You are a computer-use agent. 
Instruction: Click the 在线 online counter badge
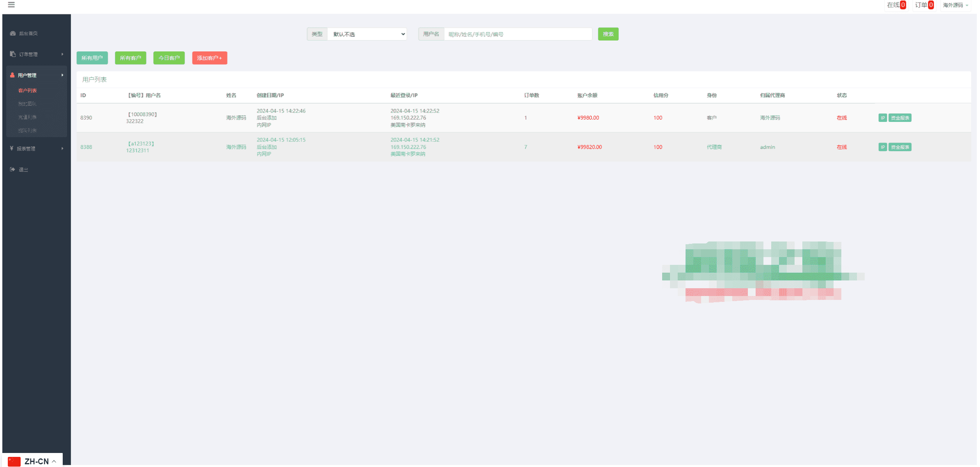pos(896,5)
